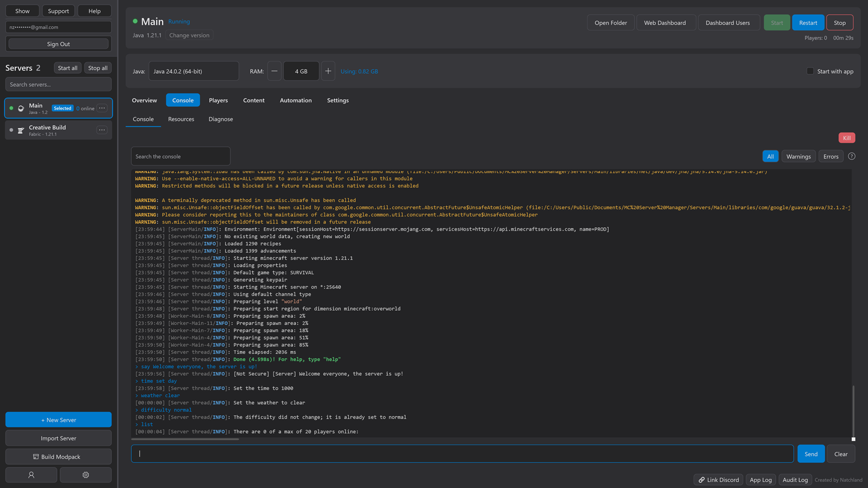Click the Creative Build Fabric icon
Image resolution: width=868 pixels, height=488 pixels.
click(21, 130)
